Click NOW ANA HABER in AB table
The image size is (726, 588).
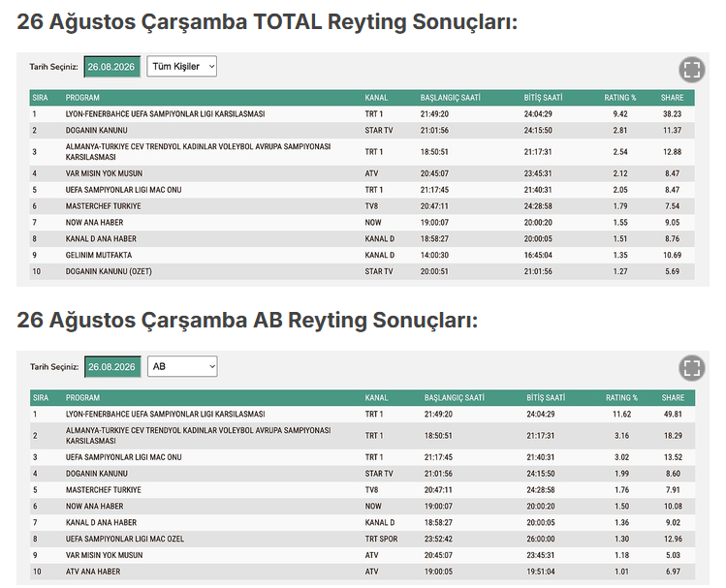click(x=94, y=506)
